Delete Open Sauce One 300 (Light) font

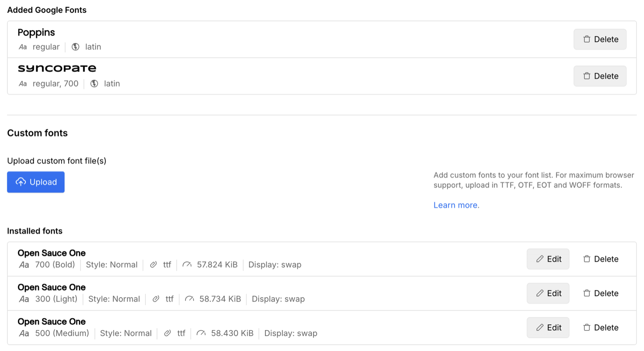pos(601,294)
